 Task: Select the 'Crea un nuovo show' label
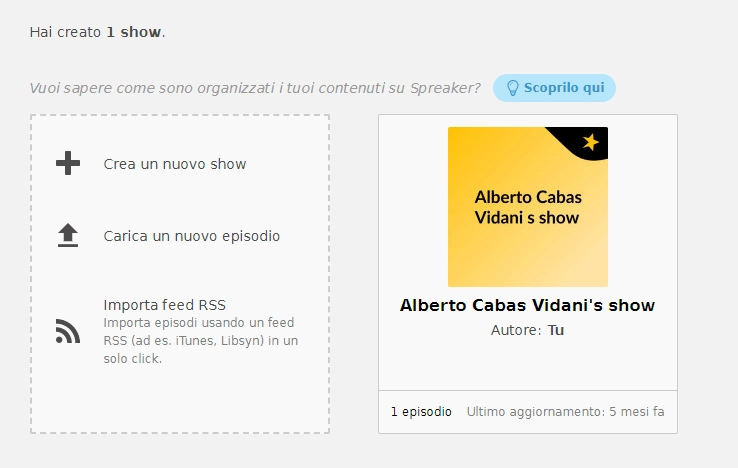(x=175, y=164)
